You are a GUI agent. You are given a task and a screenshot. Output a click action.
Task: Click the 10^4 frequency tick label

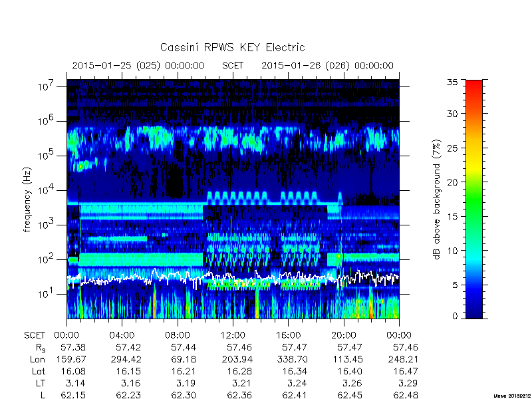pyautogui.click(x=46, y=190)
